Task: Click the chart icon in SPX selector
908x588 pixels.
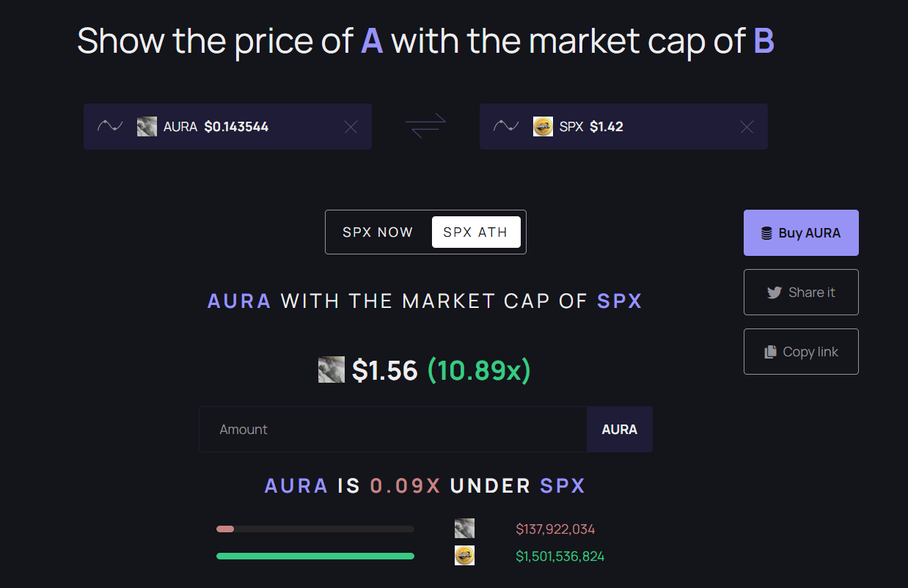Action: (506, 126)
